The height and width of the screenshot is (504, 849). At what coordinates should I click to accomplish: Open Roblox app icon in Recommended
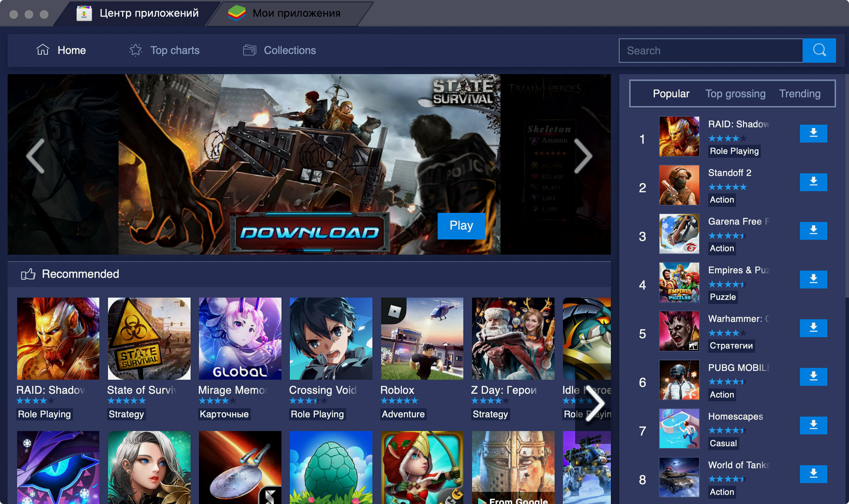[x=422, y=338]
